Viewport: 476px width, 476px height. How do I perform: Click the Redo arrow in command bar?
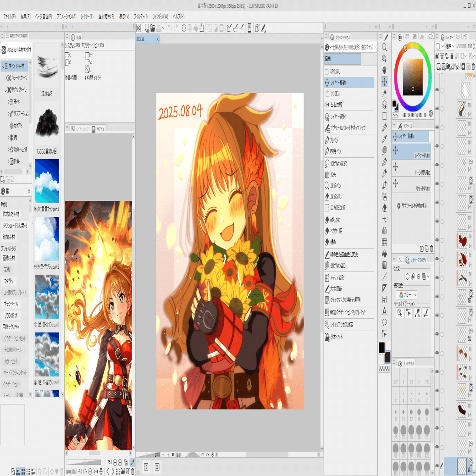point(176,28)
